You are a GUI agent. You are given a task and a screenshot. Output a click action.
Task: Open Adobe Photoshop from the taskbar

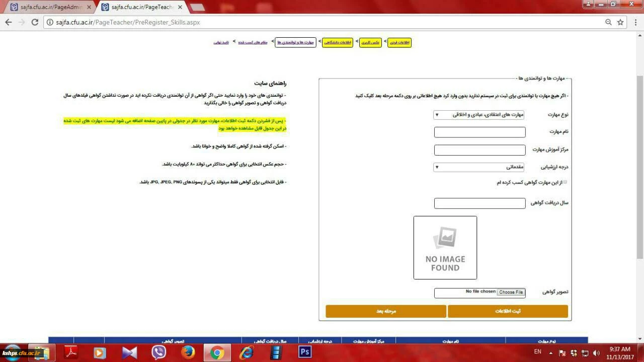(x=305, y=352)
